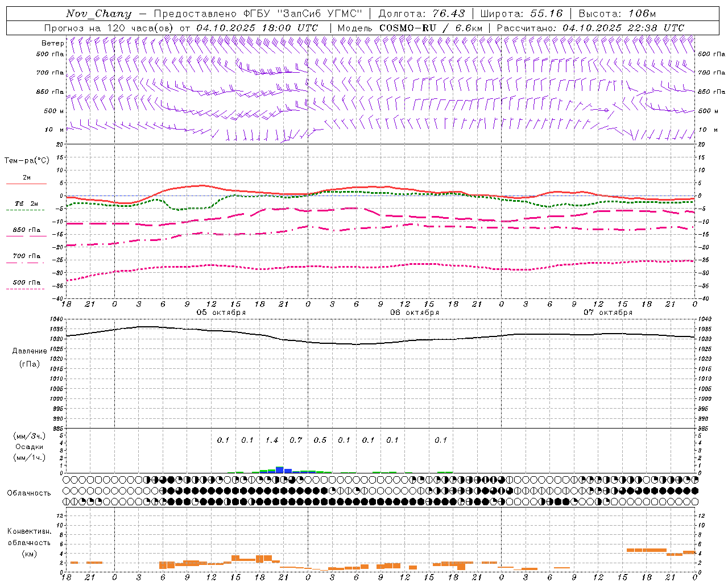Click the black pressure curve line

[x=380, y=343]
